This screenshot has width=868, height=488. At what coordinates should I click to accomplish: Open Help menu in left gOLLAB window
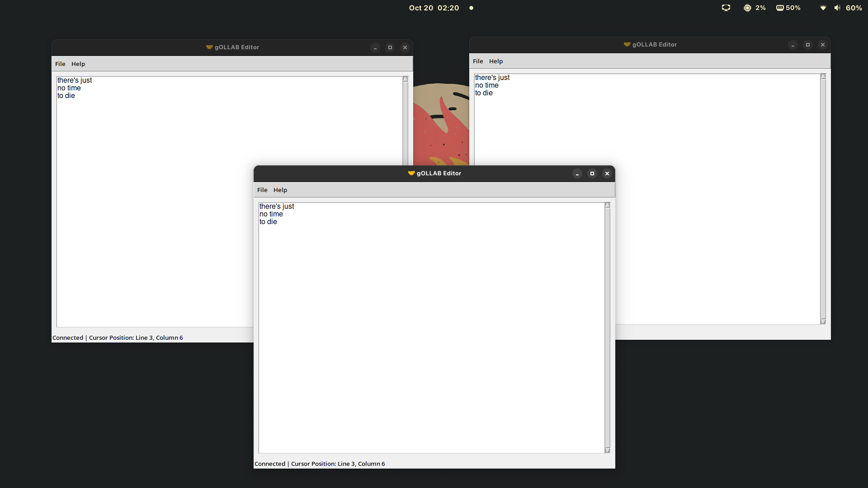pyautogui.click(x=78, y=64)
